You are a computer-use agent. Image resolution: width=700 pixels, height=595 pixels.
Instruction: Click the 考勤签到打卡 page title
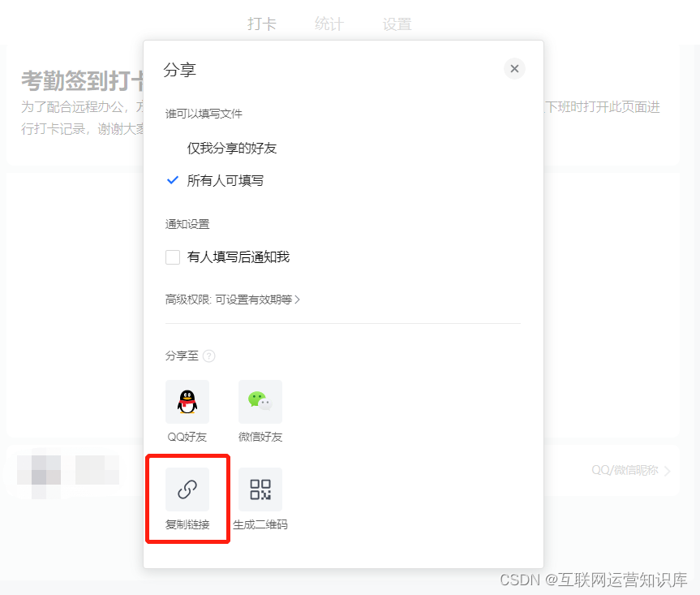click(82, 81)
